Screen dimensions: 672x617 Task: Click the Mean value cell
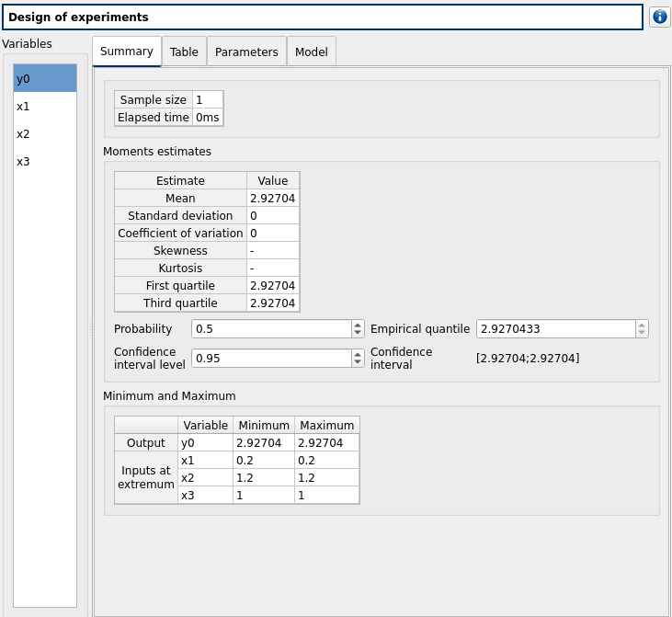point(273,198)
